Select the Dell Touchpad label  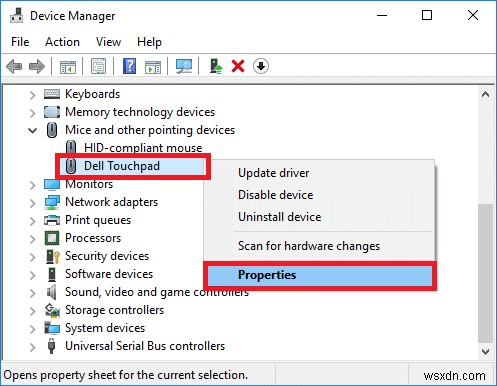coord(122,166)
